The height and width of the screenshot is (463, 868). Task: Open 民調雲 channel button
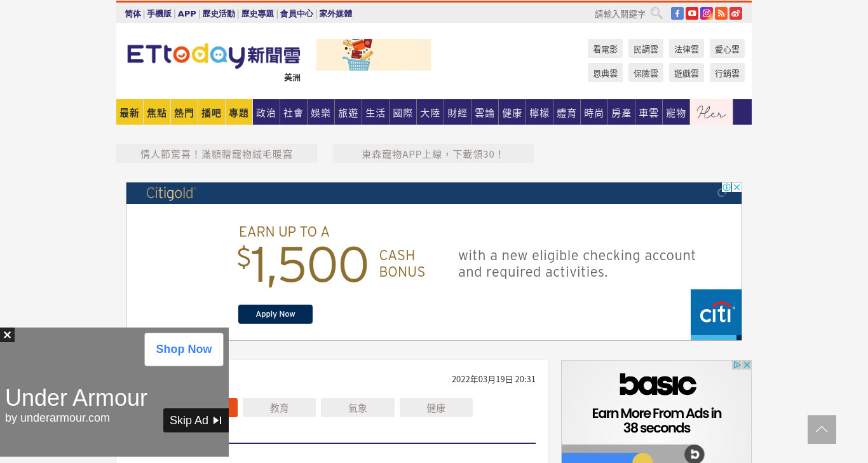tap(646, 48)
